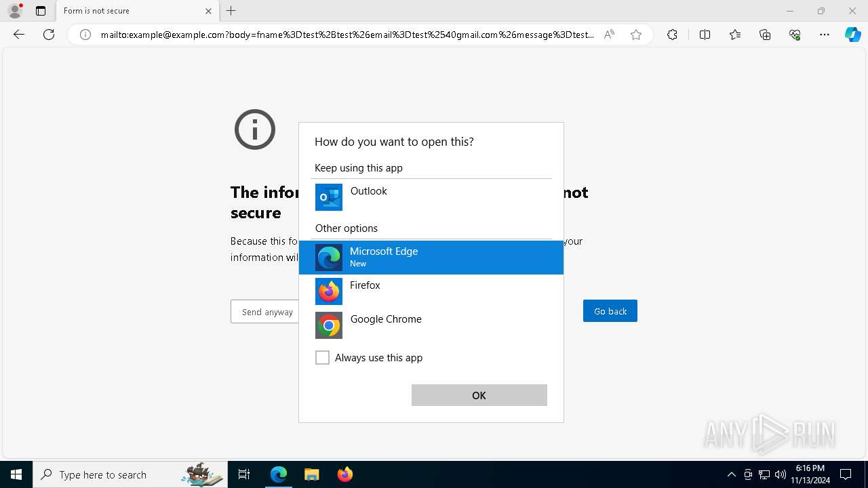868x488 pixels.
Task: Open Task View on the taskbar
Action: (x=244, y=474)
